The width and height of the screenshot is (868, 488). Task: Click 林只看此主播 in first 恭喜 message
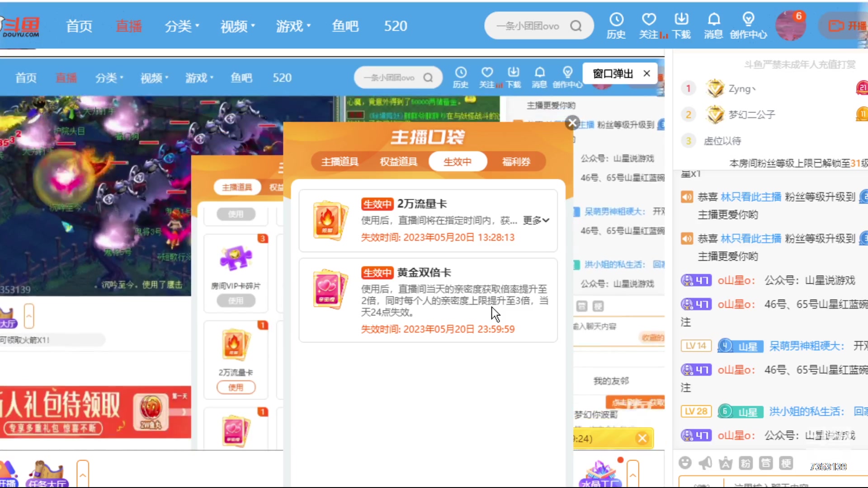click(751, 197)
